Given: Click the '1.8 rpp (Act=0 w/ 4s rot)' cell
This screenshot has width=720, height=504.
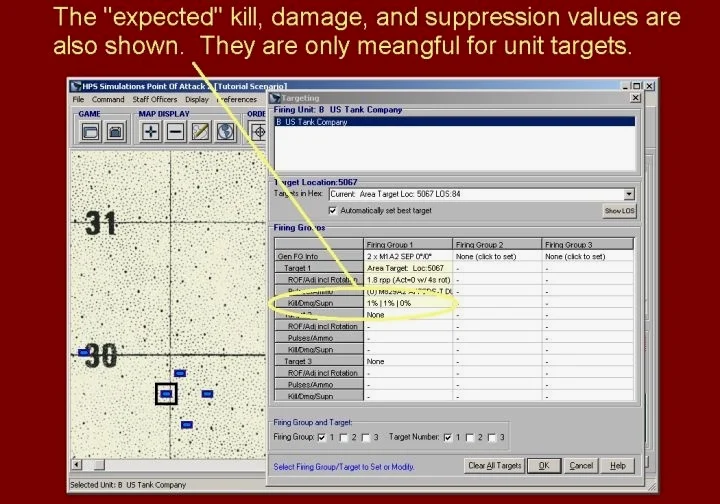Looking at the screenshot, I should coord(408,280).
